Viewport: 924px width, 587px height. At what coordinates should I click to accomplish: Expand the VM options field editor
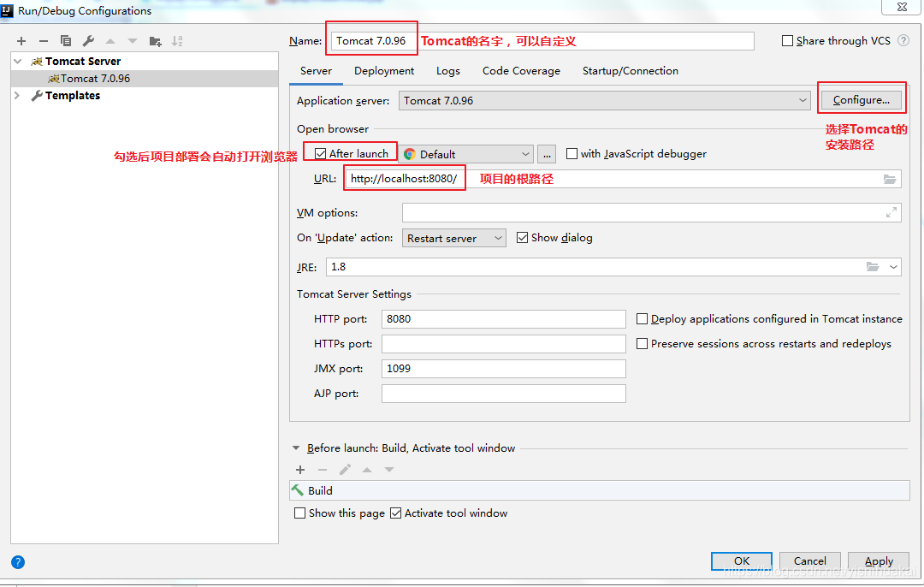(x=891, y=213)
